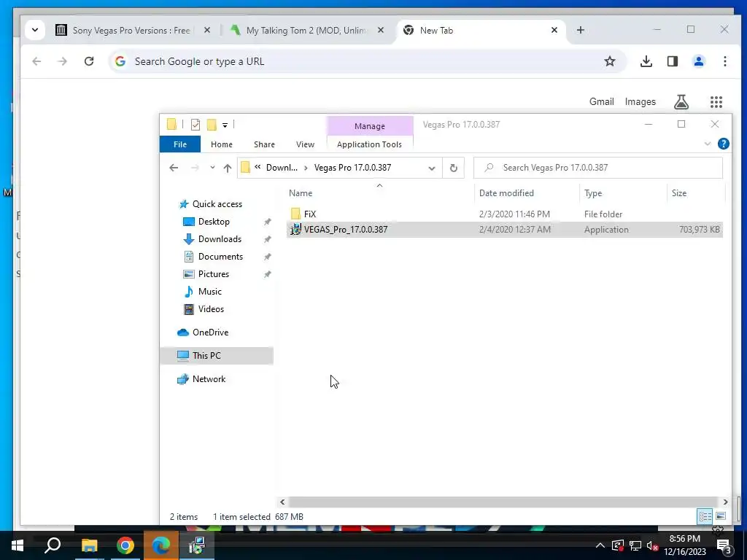Open Chrome downloads
The height and width of the screenshot is (560, 747).
tap(646, 61)
